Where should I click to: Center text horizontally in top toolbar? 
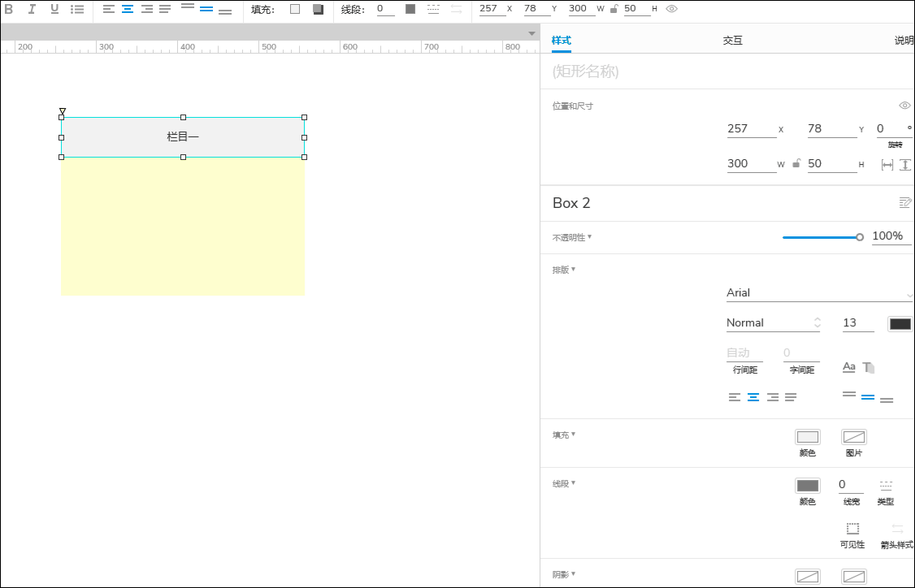[x=128, y=9]
